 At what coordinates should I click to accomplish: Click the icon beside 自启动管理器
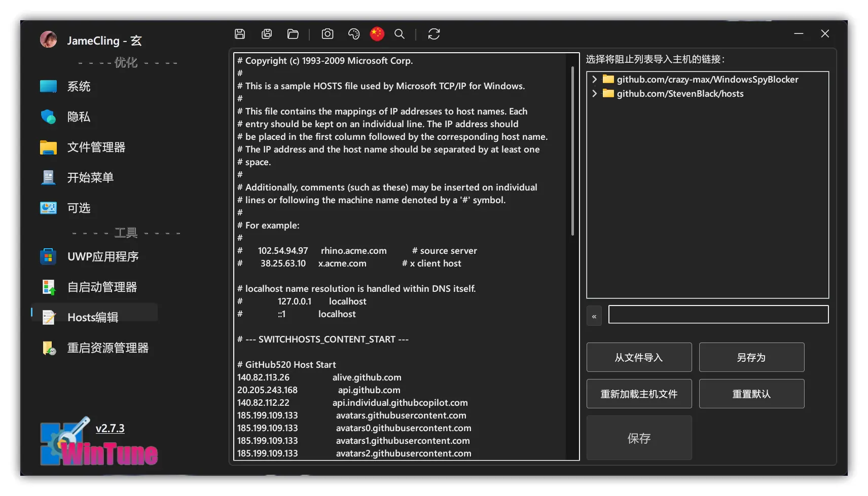pyautogui.click(x=48, y=287)
